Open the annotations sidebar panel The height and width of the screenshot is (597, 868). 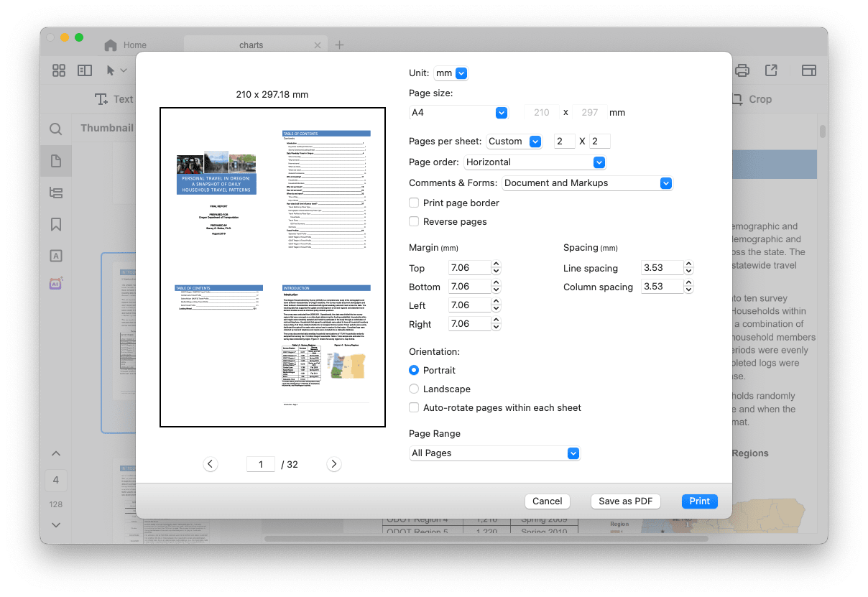coord(55,255)
